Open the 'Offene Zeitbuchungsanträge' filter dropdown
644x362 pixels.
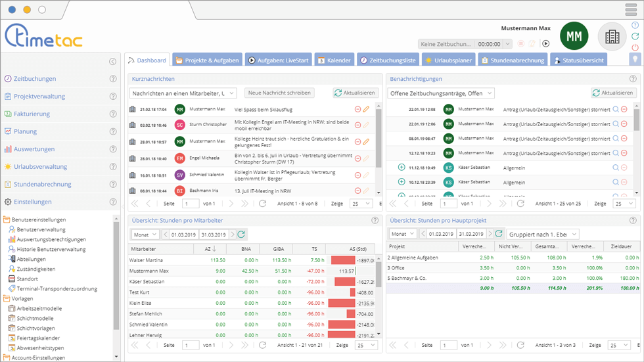[x=440, y=93]
